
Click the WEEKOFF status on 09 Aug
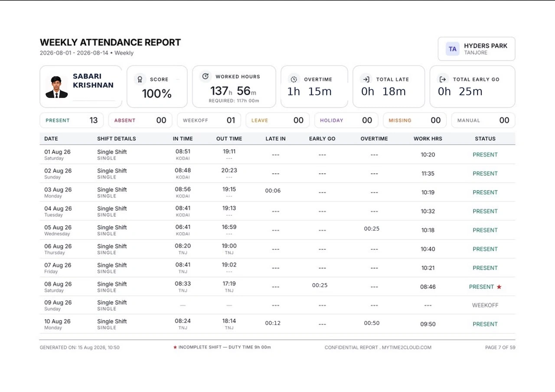coord(485,305)
